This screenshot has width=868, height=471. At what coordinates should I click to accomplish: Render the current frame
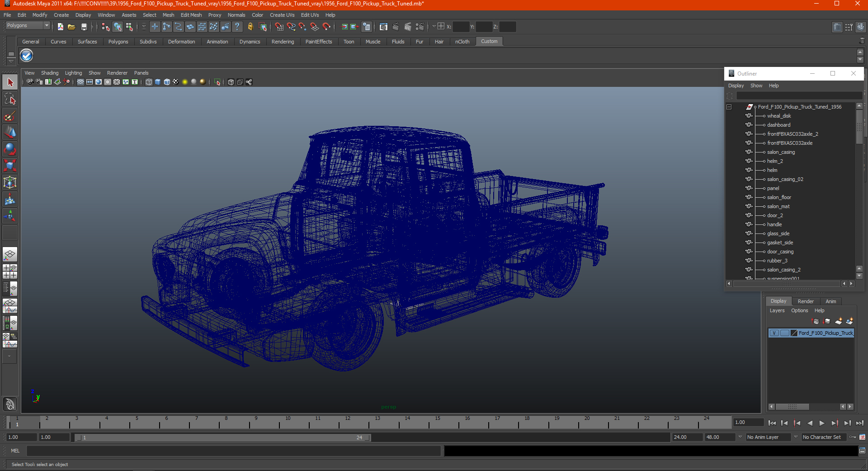(x=396, y=27)
